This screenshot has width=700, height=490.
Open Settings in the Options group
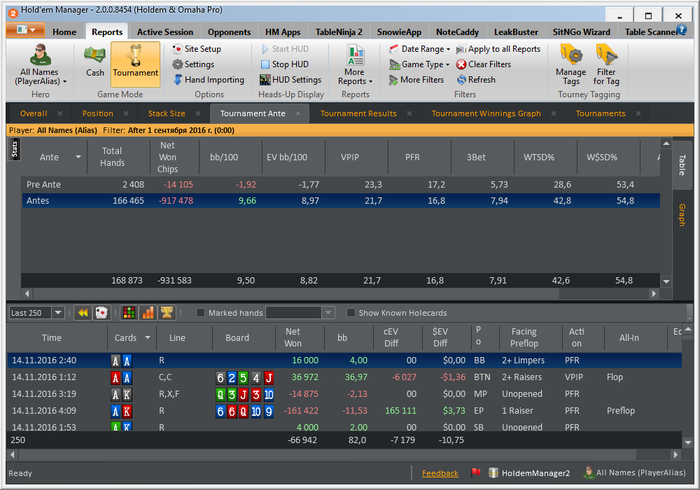(193, 64)
